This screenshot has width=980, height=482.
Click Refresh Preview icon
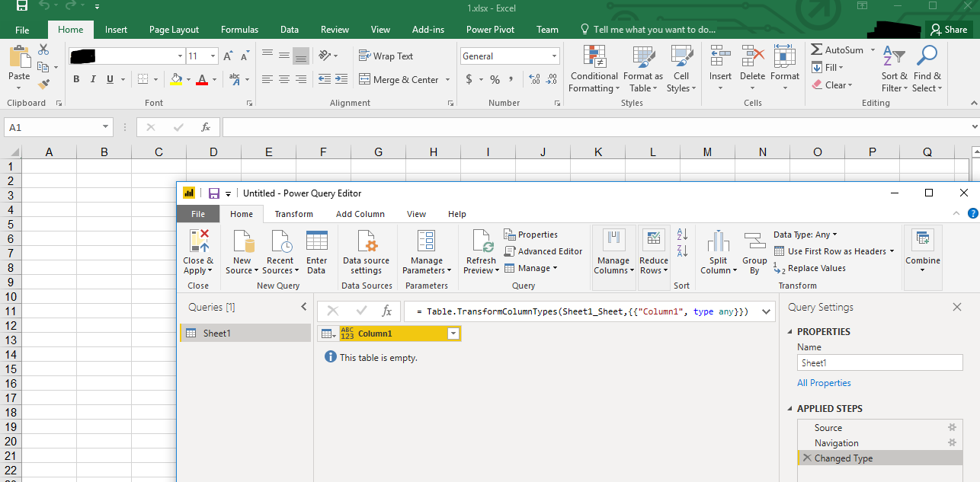click(x=483, y=241)
